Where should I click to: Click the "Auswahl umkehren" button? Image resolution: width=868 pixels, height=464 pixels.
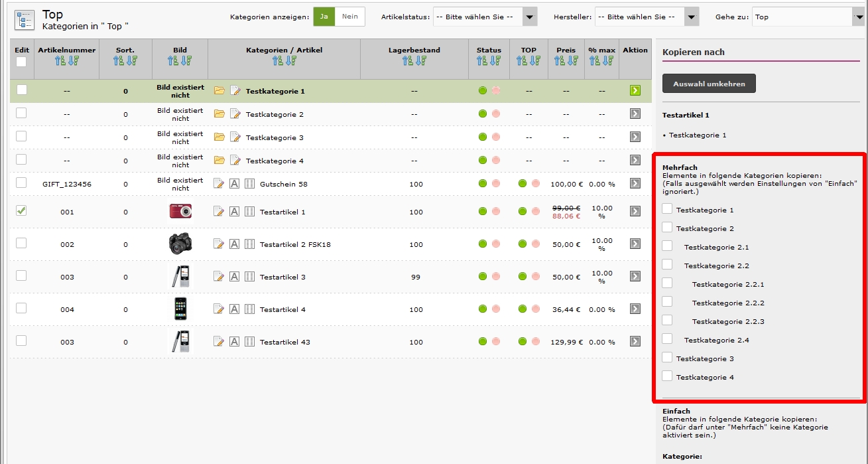coord(709,84)
